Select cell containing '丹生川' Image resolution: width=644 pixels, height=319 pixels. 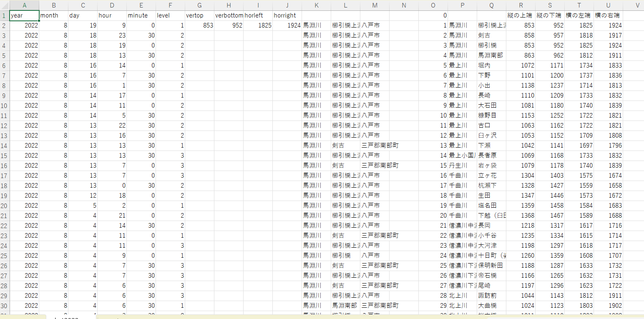pyautogui.click(x=462, y=166)
